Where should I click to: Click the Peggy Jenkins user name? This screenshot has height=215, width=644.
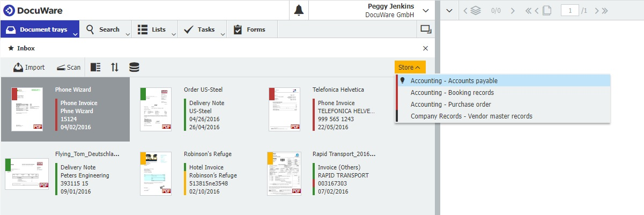pos(391,6)
